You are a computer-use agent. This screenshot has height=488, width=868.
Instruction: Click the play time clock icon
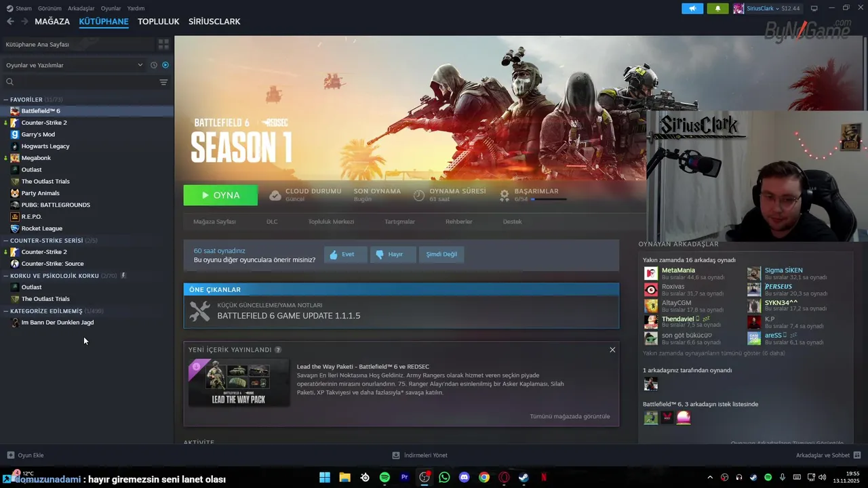tap(419, 195)
